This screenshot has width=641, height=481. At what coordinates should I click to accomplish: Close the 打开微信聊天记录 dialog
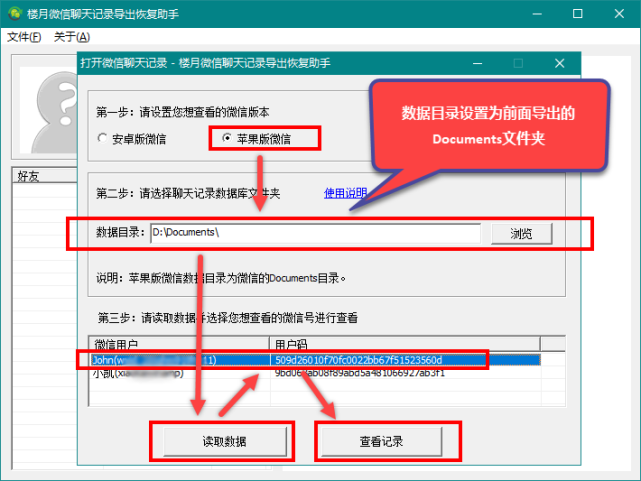(559, 63)
